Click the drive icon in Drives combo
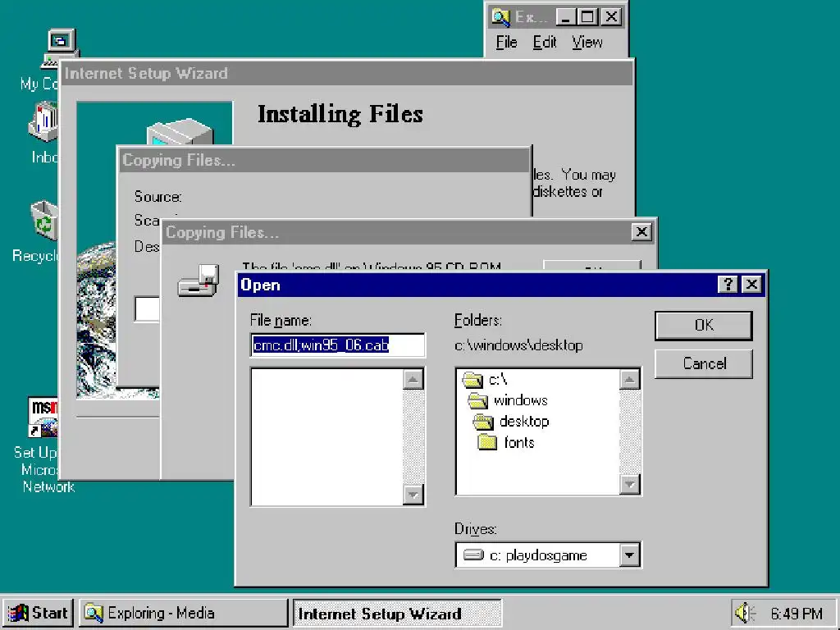 (x=473, y=555)
